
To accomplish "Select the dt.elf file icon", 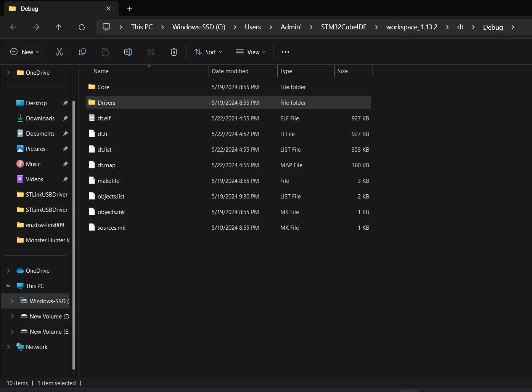I will [x=92, y=118].
